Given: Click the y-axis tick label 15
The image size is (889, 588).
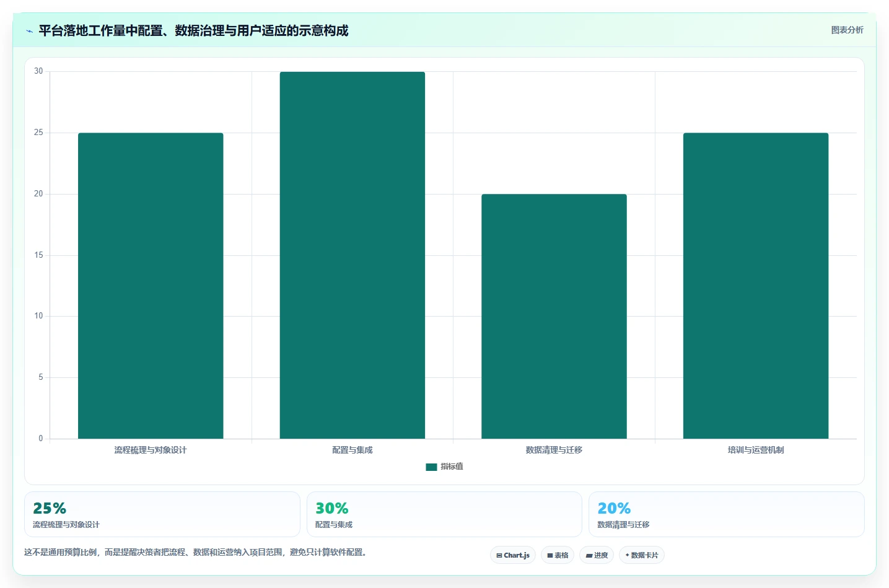Looking at the screenshot, I should [38, 255].
